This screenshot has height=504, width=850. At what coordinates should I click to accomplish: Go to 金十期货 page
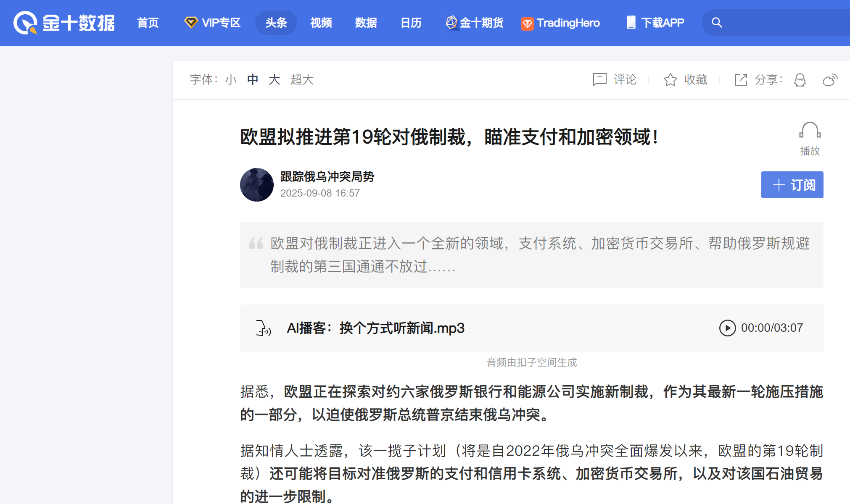[x=475, y=23]
